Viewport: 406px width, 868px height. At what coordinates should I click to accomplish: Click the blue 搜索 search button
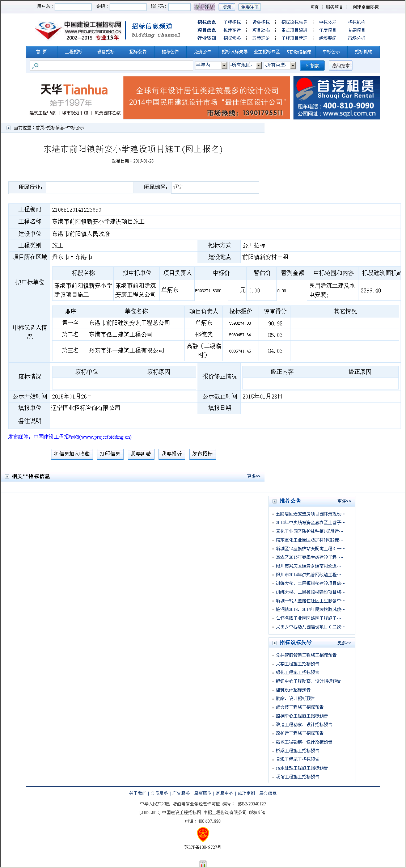(312, 66)
